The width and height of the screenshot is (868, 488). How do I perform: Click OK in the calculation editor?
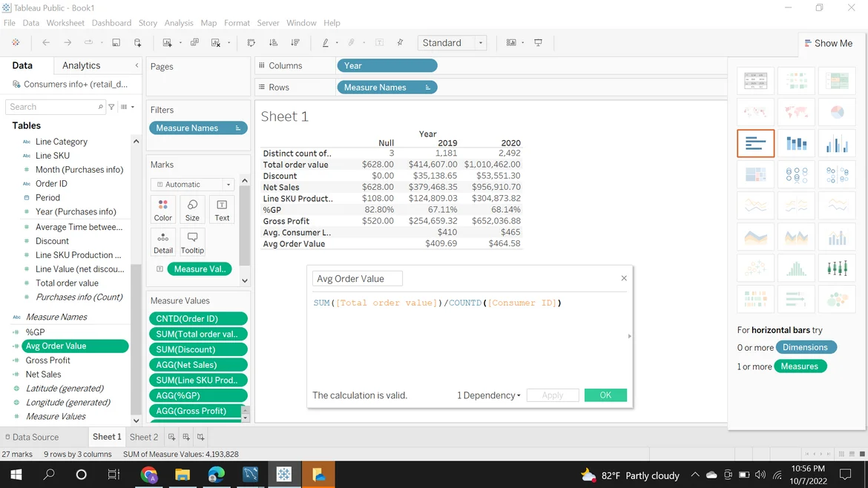pyautogui.click(x=605, y=395)
